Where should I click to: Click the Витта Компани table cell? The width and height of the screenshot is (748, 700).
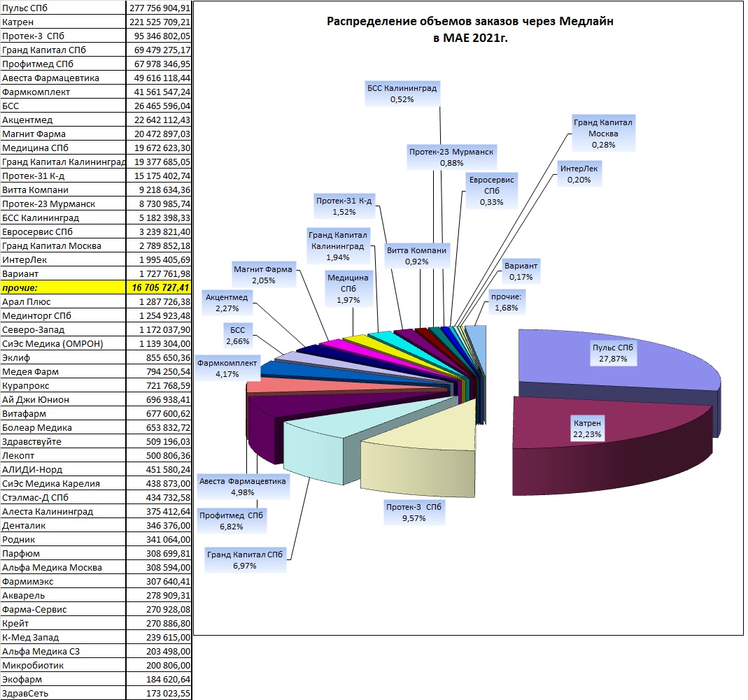pyautogui.click(x=63, y=190)
